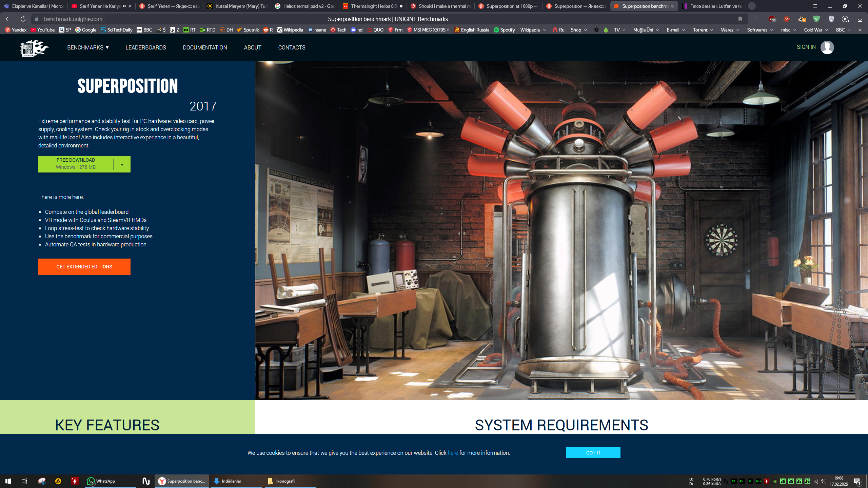Click the SUPERPOSITION heading
Image resolution: width=868 pixels, height=488 pixels.
[x=127, y=86]
